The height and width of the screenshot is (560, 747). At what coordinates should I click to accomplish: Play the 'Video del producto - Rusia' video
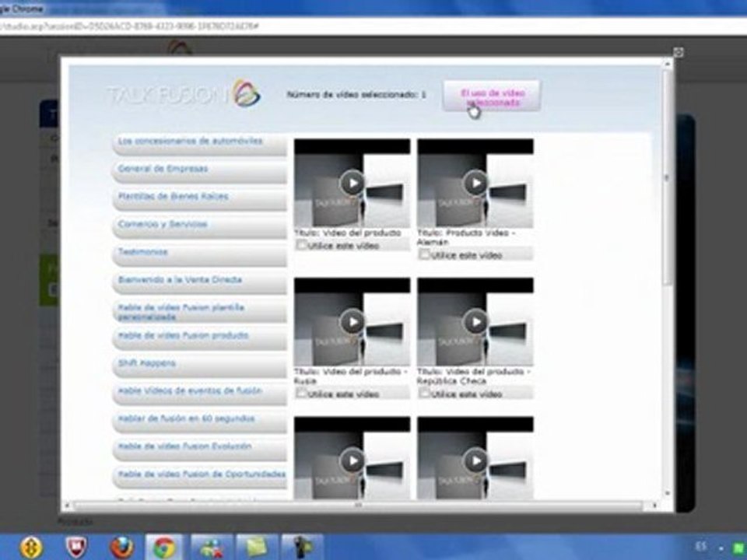click(352, 322)
